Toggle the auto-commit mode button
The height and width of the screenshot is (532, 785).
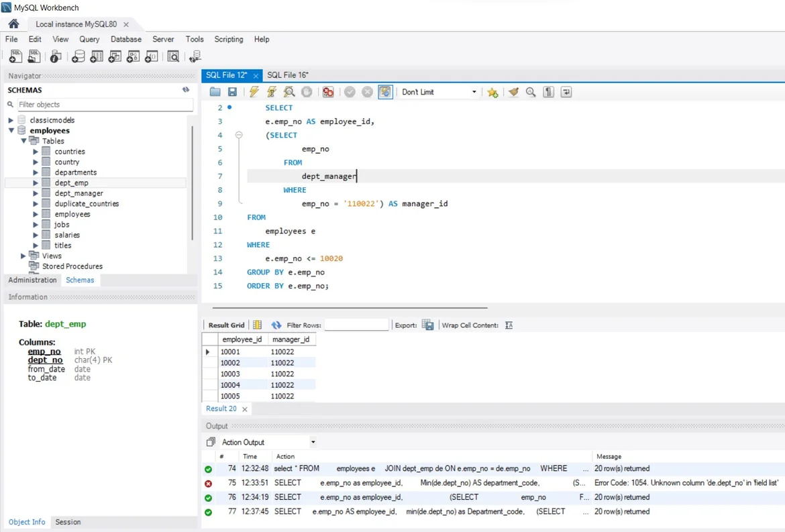tap(385, 92)
